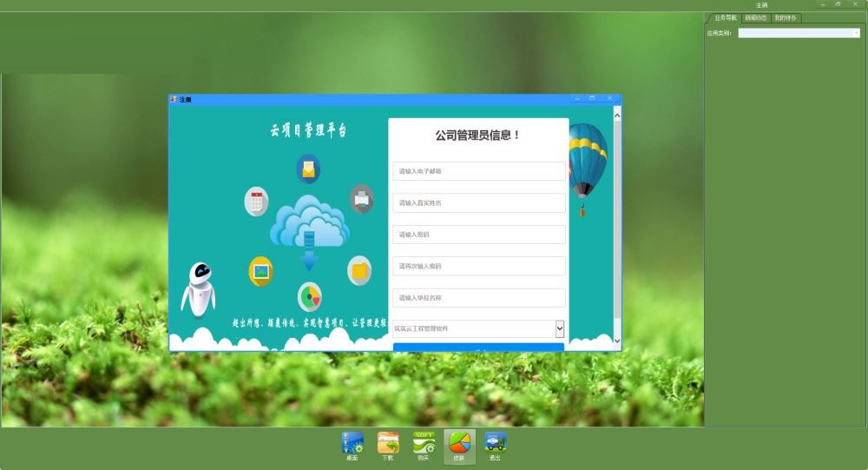Screen dimensions: 868x470
Task: Click the printer circle icon
Action: pyautogui.click(x=361, y=198)
